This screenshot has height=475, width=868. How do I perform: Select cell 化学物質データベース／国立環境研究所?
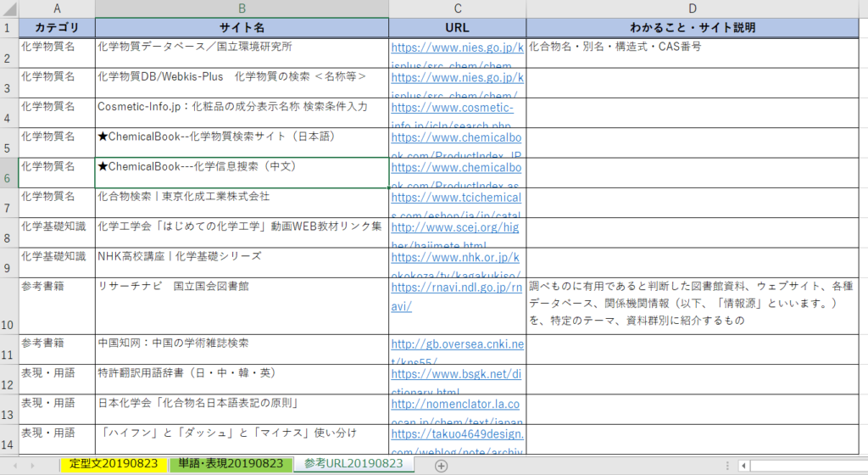242,53
